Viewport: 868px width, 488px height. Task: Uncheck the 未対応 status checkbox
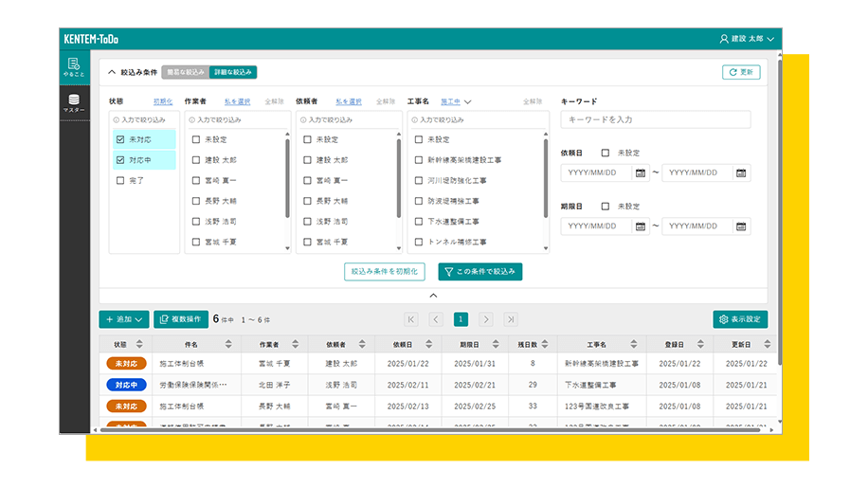[120, 139]
